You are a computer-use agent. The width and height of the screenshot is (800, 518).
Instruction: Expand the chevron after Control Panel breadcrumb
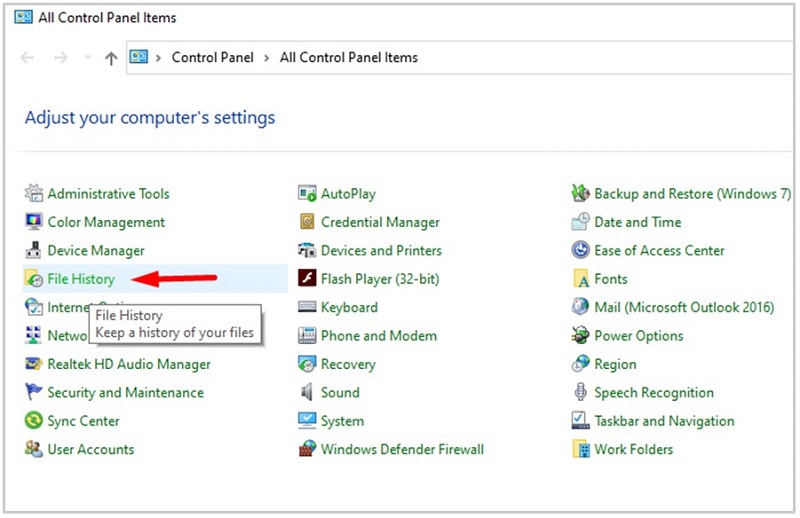coord(267,58)
